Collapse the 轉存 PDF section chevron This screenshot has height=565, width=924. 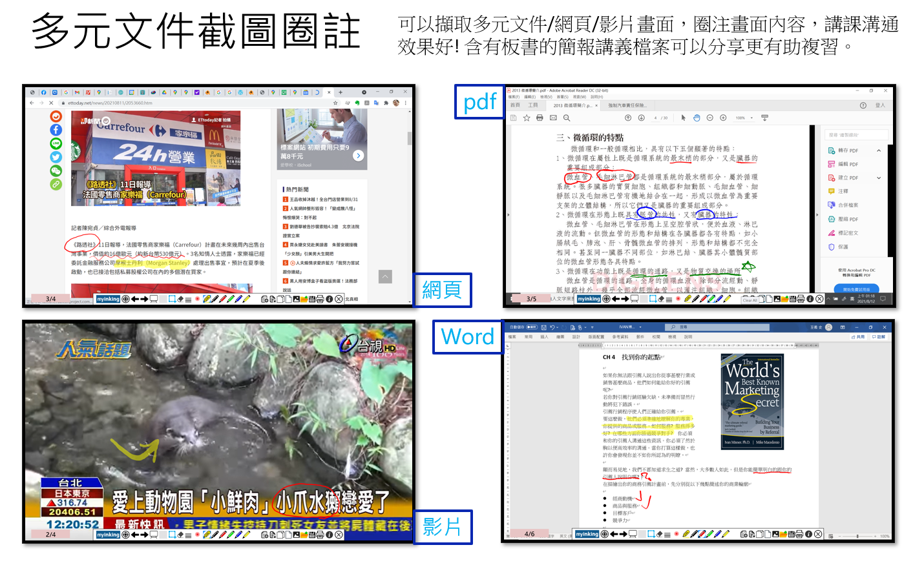pos(879,150)
